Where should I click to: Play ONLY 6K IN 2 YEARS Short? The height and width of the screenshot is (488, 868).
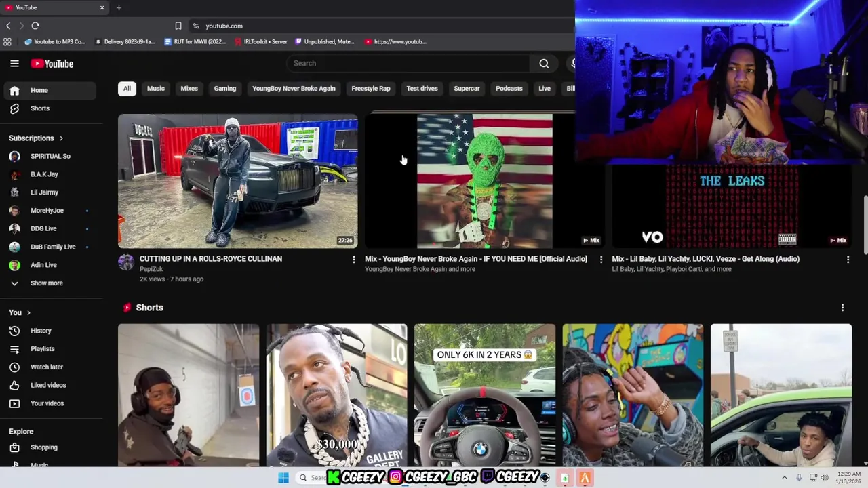(x=485, y=394)
